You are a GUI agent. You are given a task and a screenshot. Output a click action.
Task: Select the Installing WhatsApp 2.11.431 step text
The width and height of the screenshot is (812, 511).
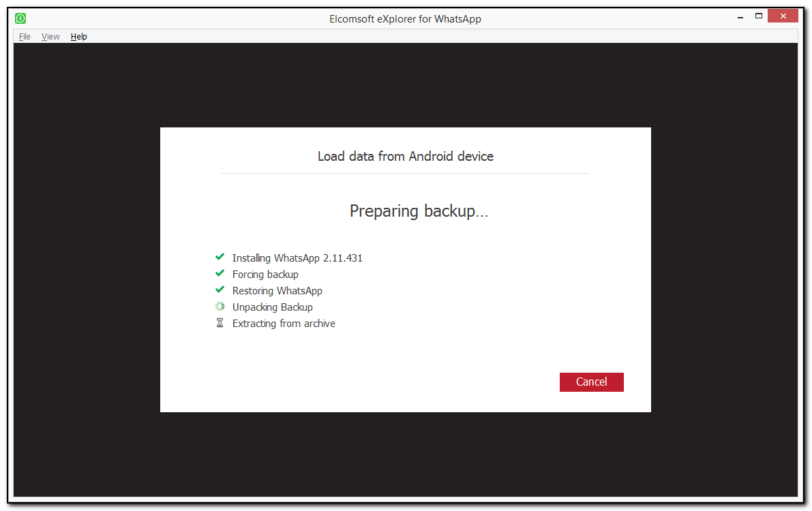[297, 258]
